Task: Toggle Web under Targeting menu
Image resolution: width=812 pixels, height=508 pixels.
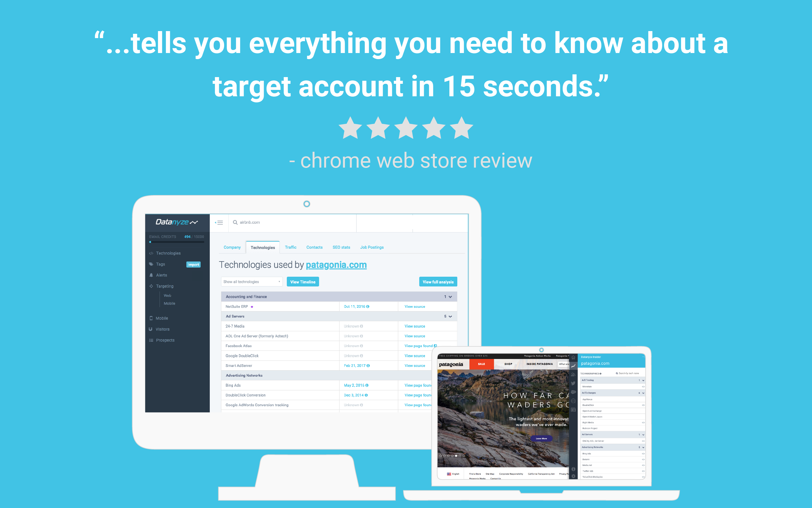Action: click(168, 295)
